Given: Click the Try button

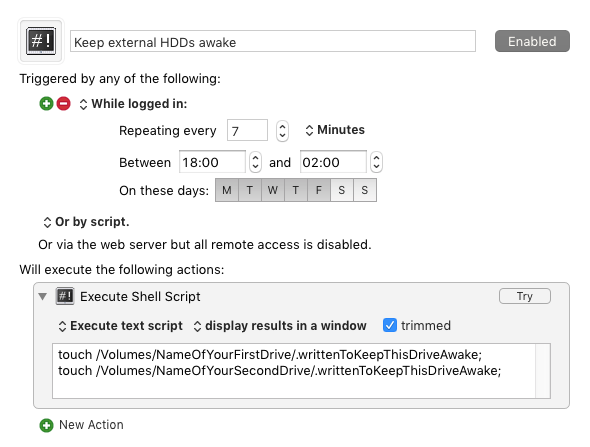Looking at the screenshot, I should (x=525, y=296).
